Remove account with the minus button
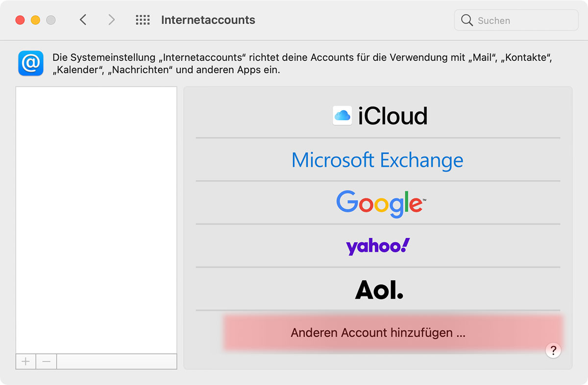Viewport: 588px width, 385px height. [x=47, y=361]
